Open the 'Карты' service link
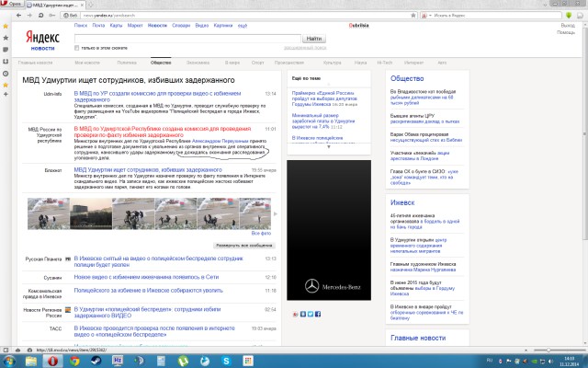Screen dimensions: 588x368 click(x=117, y=26)
